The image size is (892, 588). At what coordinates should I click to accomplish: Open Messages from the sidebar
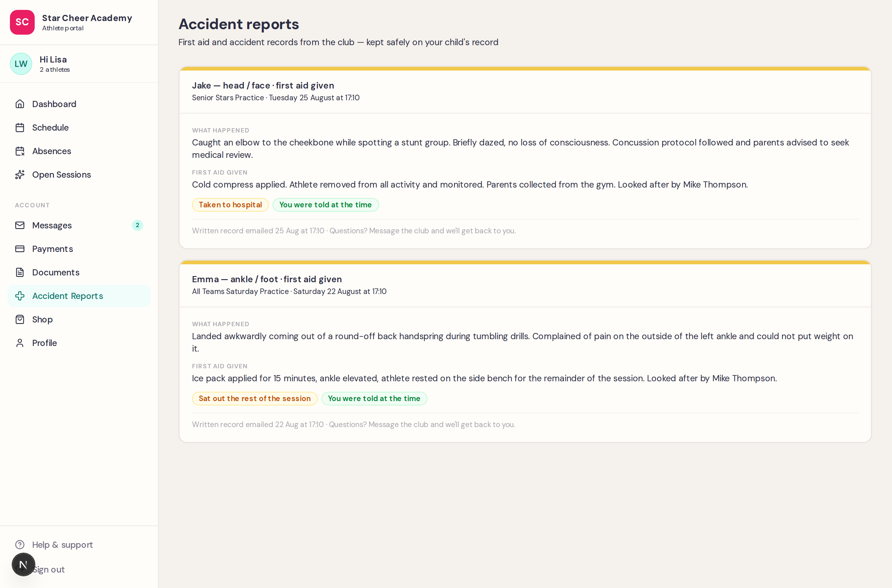click(x=79, y=225)
